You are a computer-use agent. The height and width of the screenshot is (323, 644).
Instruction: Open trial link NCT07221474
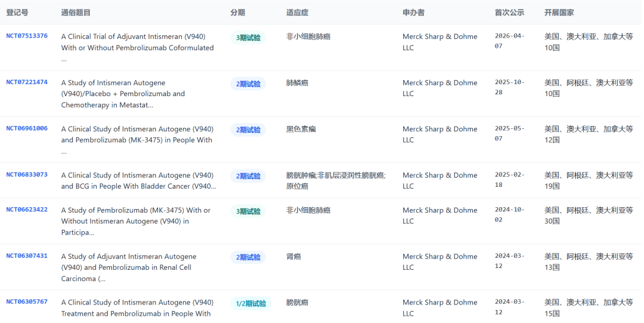tap(27, 82)
